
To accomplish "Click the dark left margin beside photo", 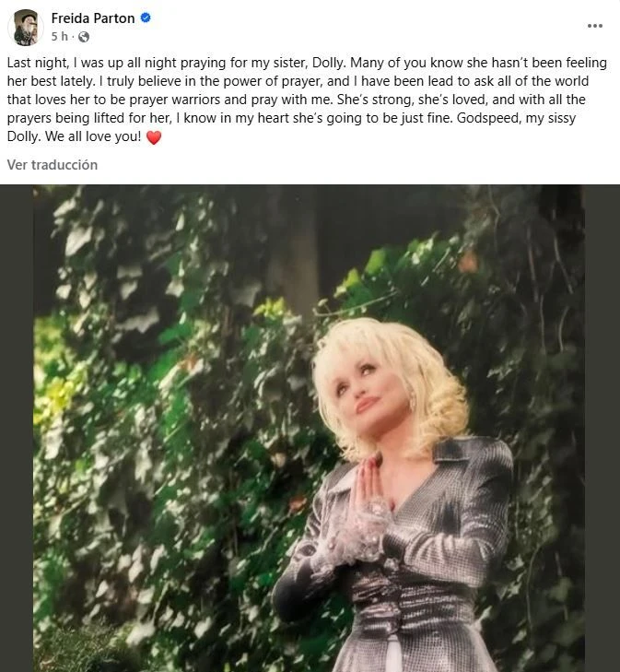I will click(17, 428).
